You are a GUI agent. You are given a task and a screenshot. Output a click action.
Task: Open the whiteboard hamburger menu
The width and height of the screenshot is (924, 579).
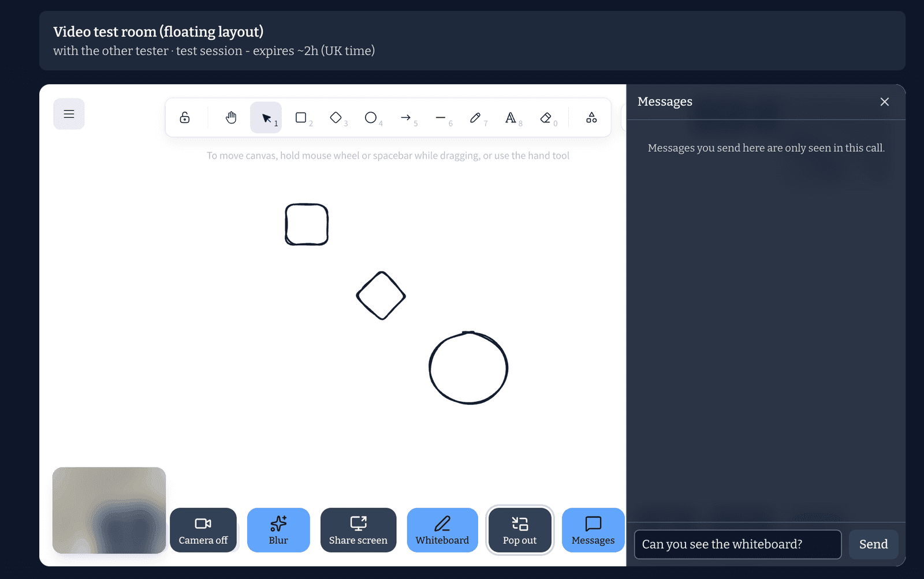(x=69, y=114)
